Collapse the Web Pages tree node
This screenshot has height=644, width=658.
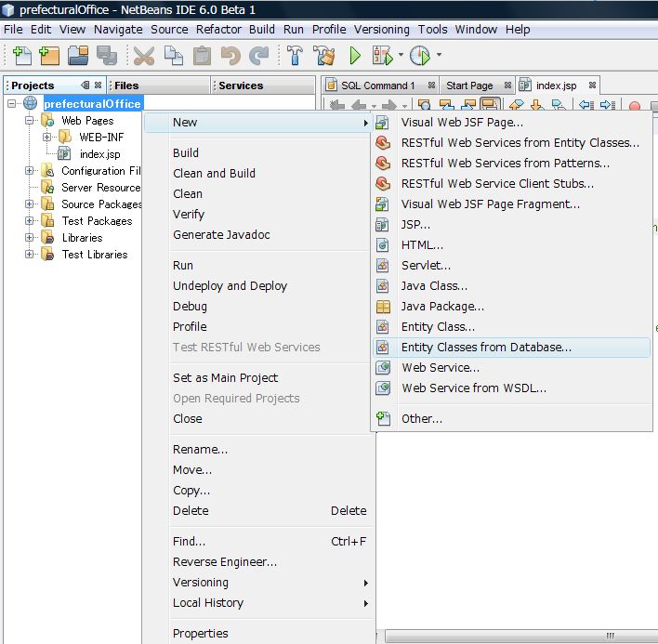[30, 121]
